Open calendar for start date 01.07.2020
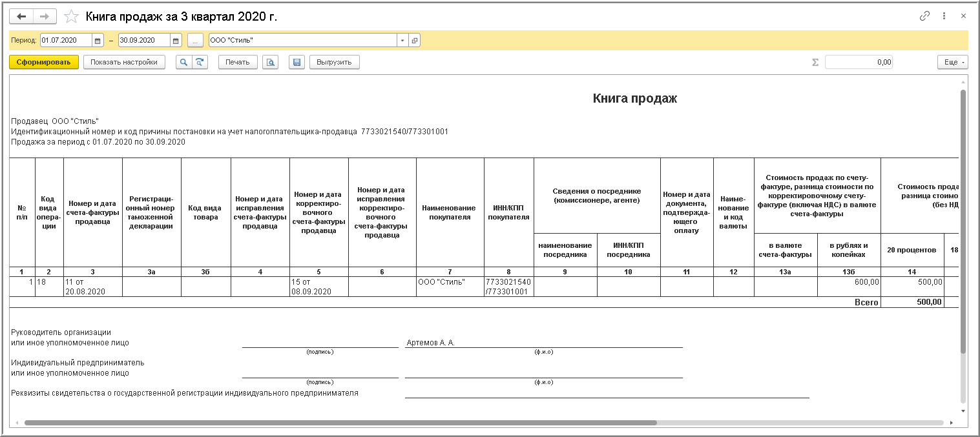This screenshot has width=980, height=437. tap(98, 40)
